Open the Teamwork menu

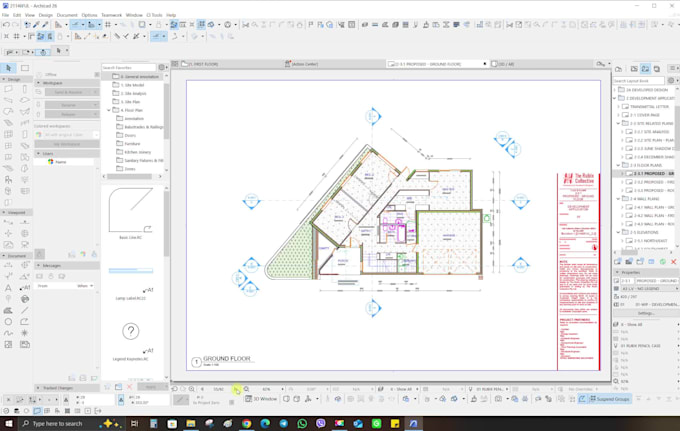coord(111,15)
